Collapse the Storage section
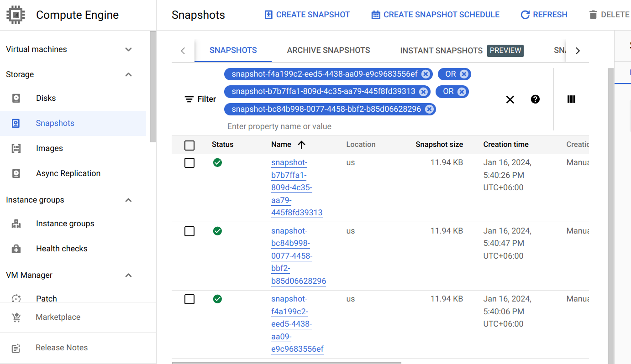The width and height of the screenshot is (631, 364). (128, 74)
